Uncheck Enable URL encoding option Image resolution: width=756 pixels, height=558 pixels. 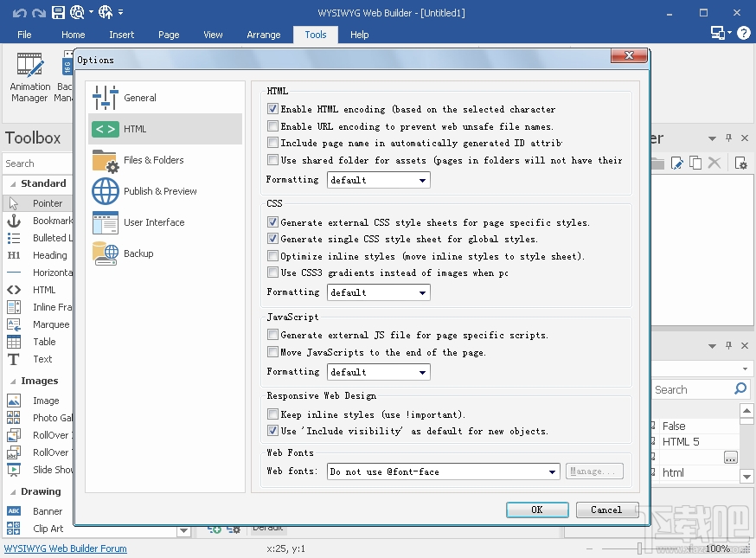pos(273,126)
